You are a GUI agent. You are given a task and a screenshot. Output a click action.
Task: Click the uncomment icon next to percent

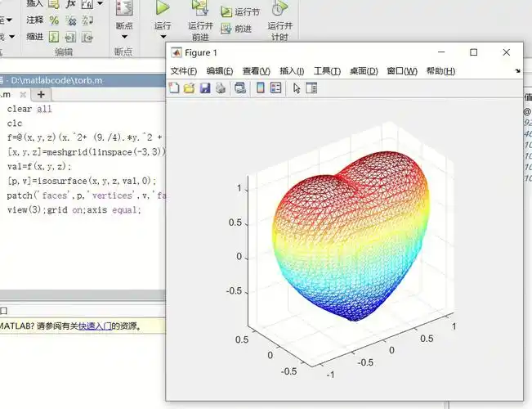71,20
